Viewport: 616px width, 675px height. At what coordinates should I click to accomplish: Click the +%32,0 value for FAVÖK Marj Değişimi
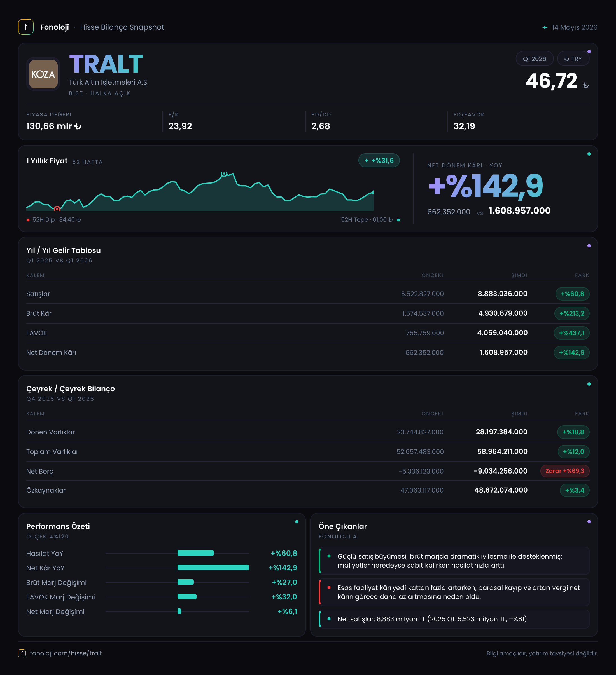click(x=284, y=597)
